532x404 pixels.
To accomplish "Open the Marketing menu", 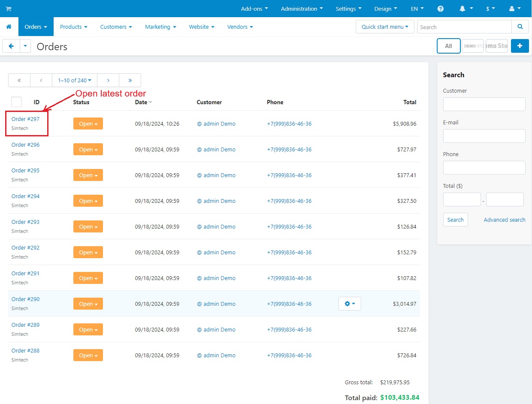I will [x=160, y=27].
